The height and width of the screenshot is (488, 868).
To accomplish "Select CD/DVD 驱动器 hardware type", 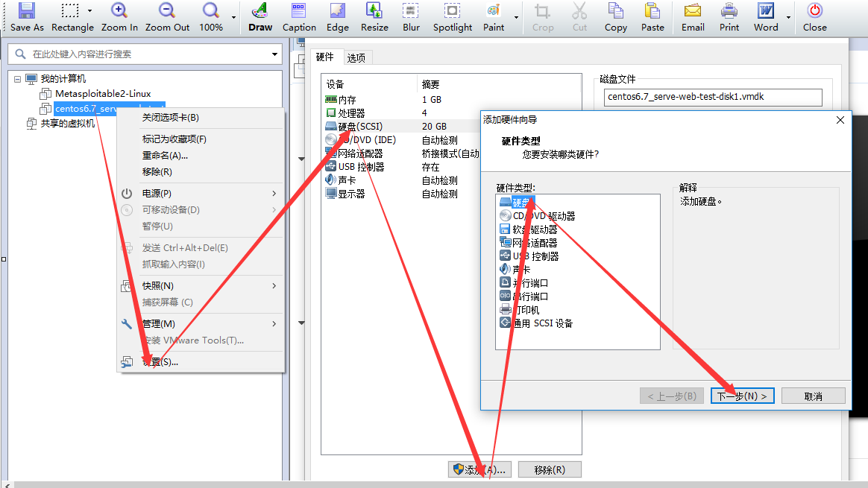I will [x=538, y=216].
